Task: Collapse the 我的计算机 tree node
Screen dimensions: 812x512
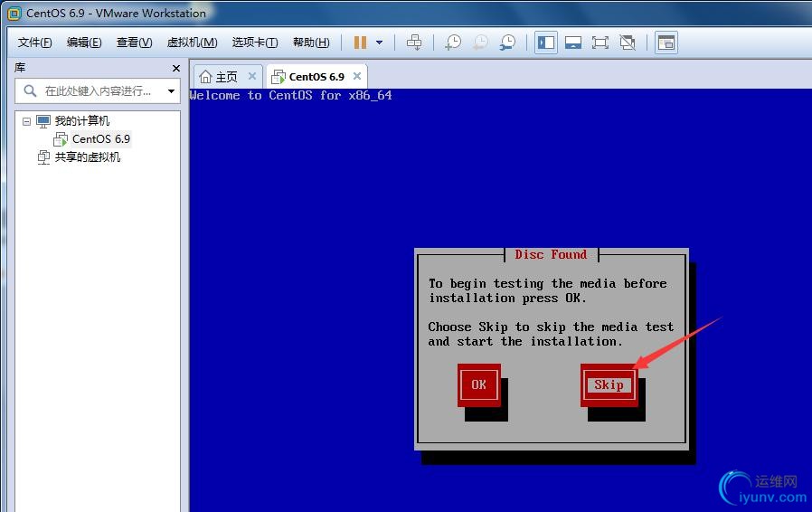Action: 26,121
